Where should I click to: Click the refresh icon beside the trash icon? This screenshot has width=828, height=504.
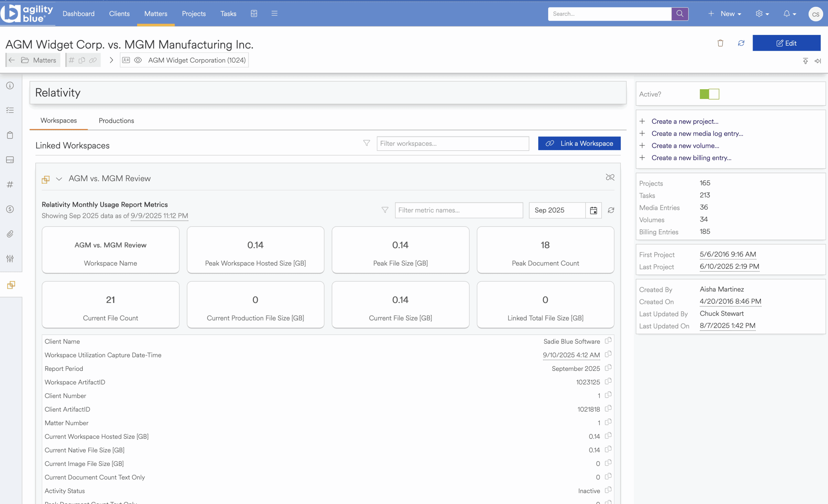coord(741,43)
